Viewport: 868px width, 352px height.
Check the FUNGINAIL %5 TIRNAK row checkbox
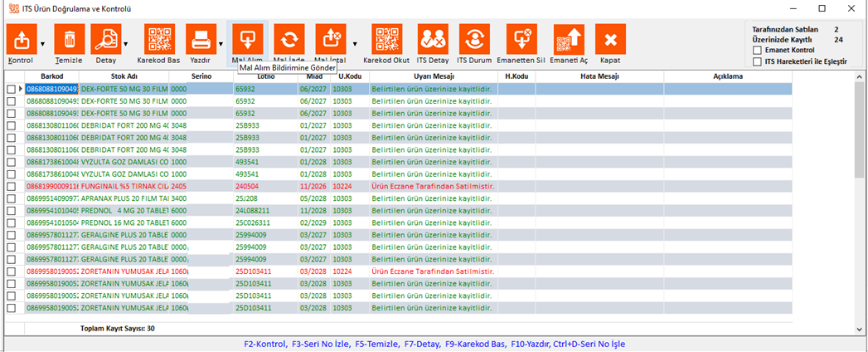[x=12, y=188]
